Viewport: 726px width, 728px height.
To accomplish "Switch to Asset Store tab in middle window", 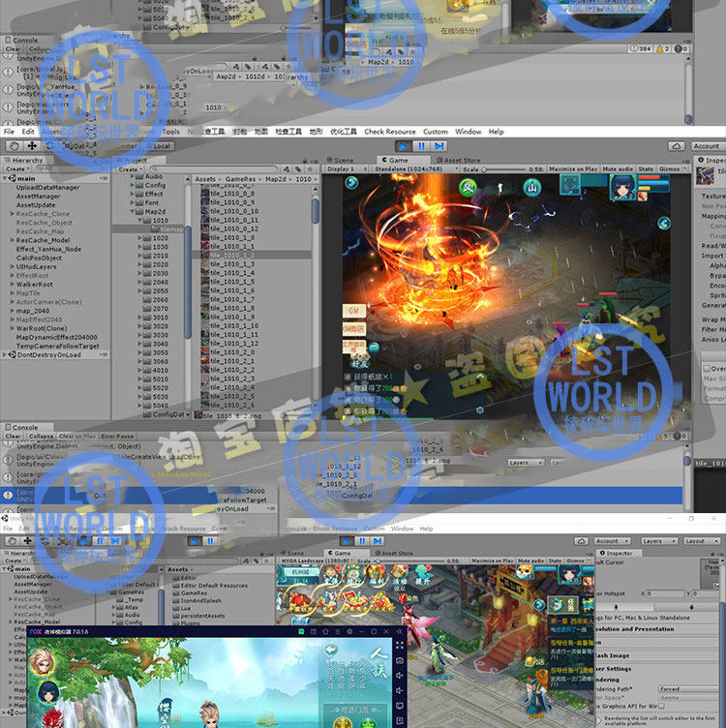I will coord(459,160).
